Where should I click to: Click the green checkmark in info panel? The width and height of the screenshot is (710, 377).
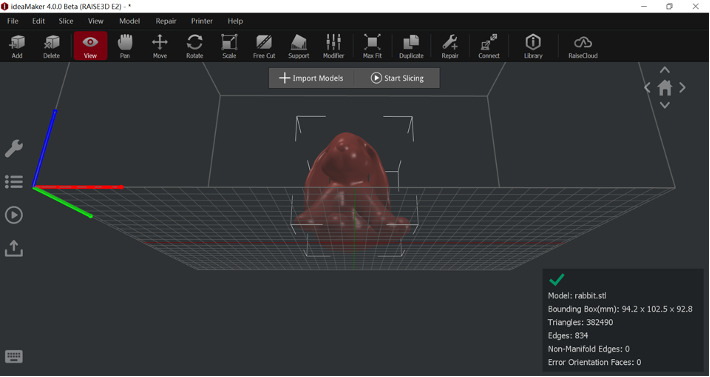(556, 280)
